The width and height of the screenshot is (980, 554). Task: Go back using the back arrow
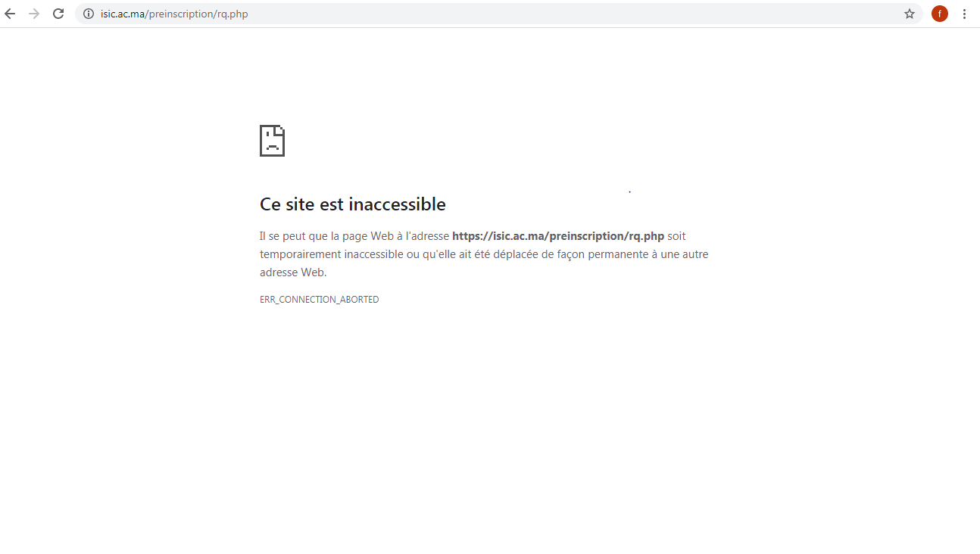(11, 14)
